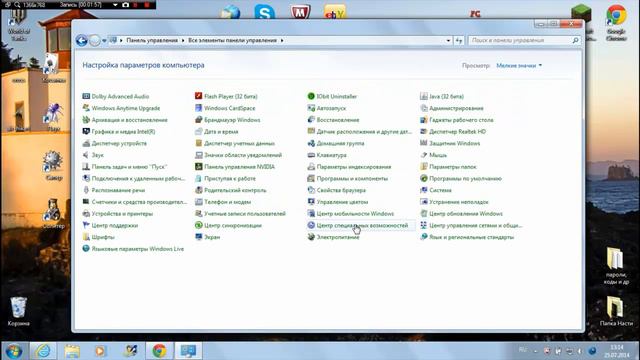The image size is (640, 360).
Task: Open the recorder toolbar dropdown arrow
Action: 116,5
